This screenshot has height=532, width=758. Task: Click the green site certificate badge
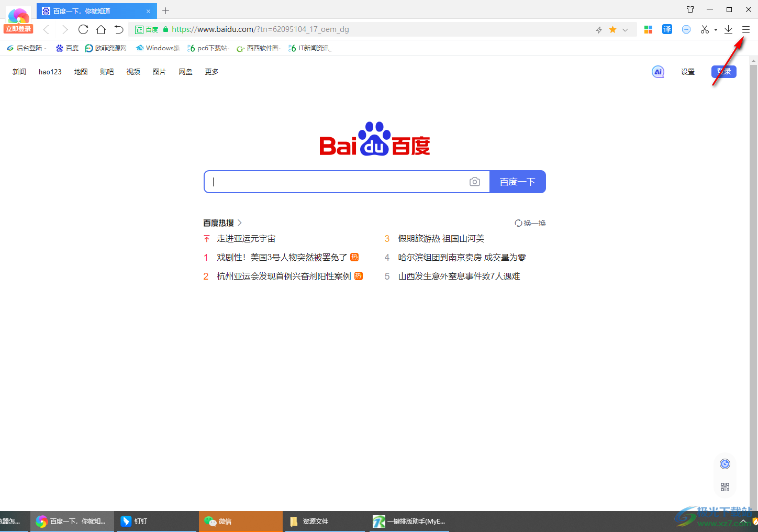click(x=147, y=30)
